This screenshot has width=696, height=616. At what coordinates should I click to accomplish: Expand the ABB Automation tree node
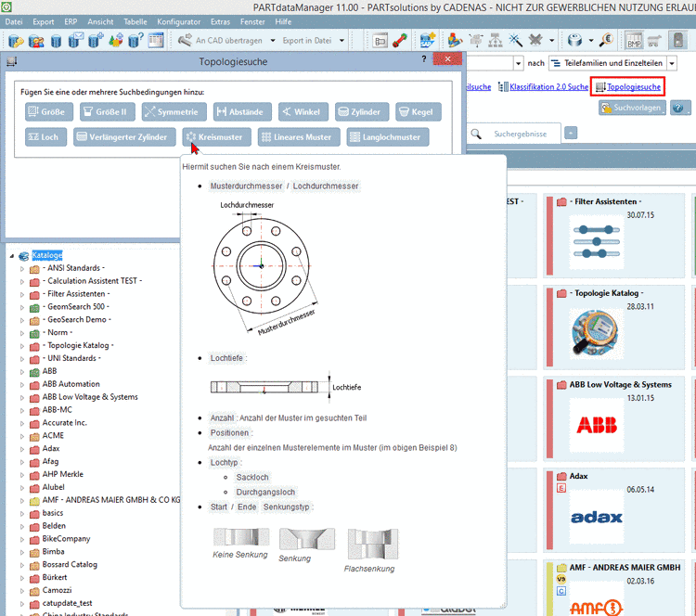(21, 384)
